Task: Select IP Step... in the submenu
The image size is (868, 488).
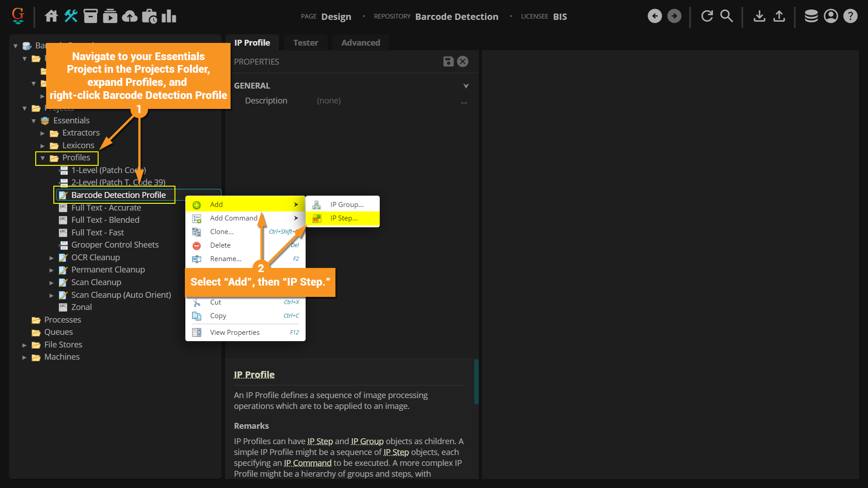Action: [344, 218]
